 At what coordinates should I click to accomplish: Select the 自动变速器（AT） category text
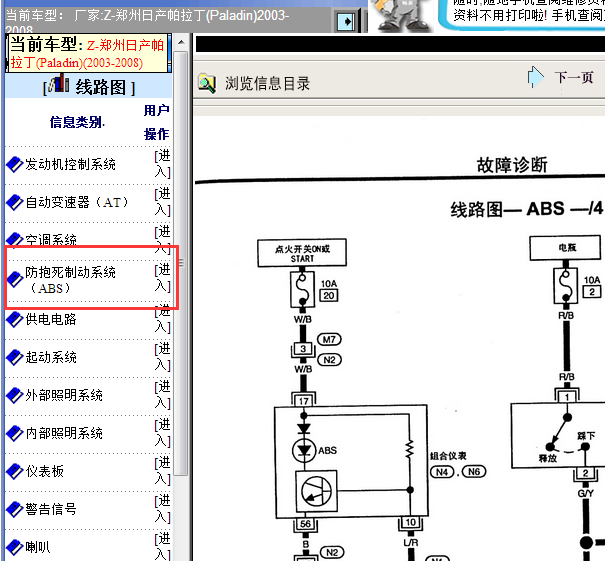click(x=77, y=202)
